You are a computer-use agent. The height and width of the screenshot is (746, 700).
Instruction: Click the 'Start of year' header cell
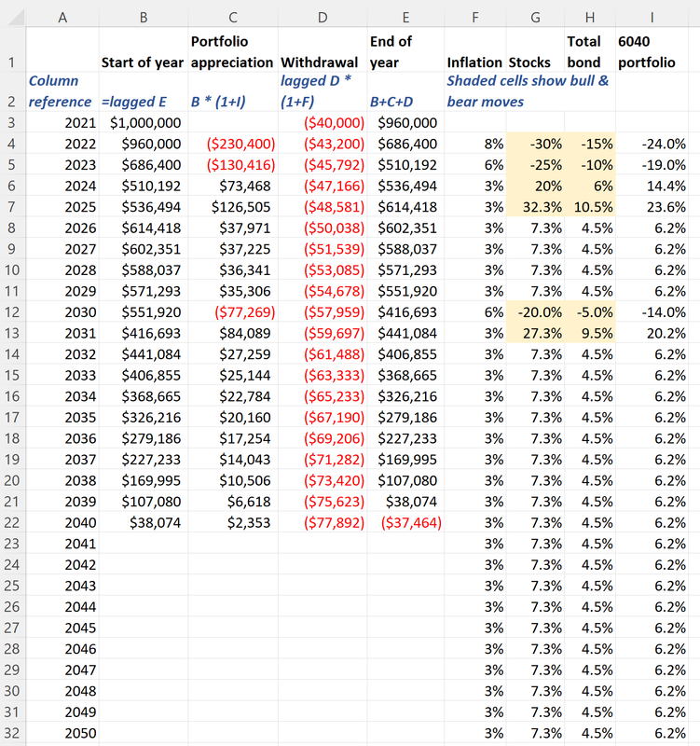(x=144, y=49)
